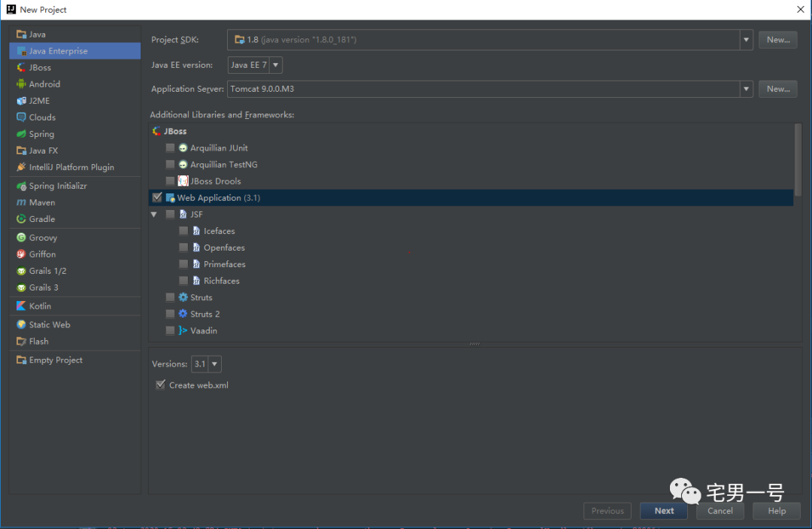
Task: Select the Maven project icon
Action: (x=21, y=202)
